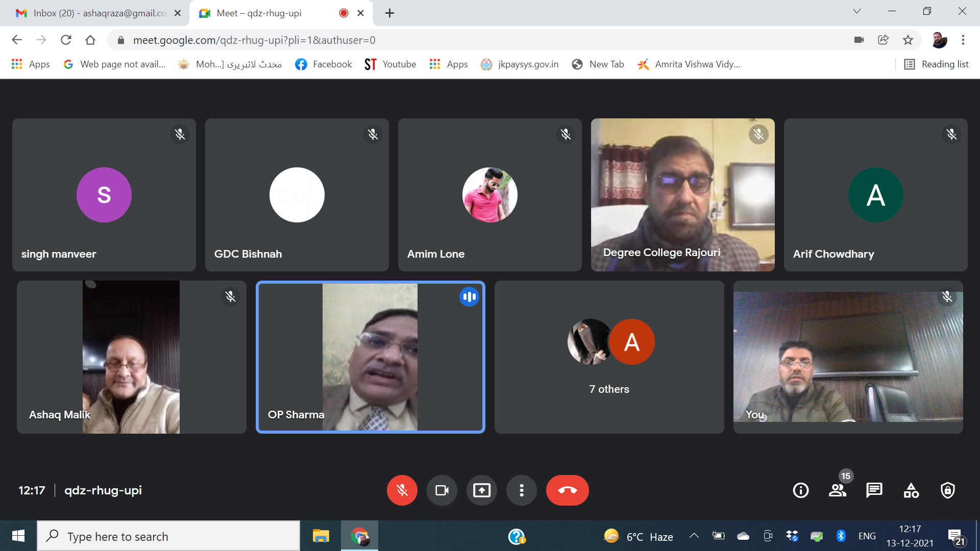Switch to Gmail Inbox tab

pos(97,13)
